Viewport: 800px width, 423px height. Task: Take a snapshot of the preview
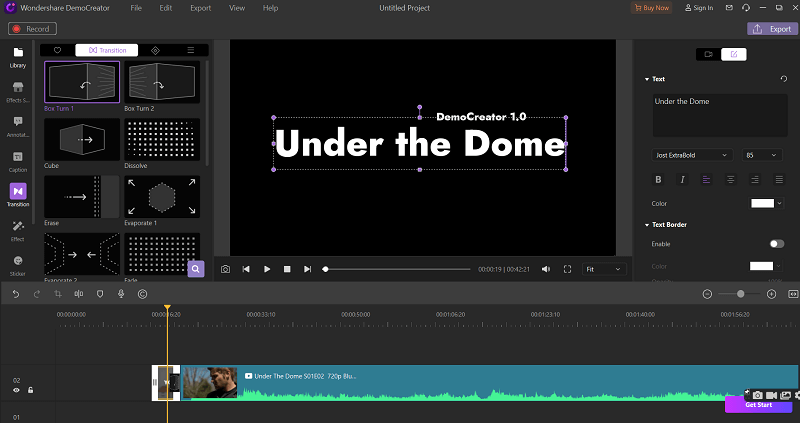point(226,269)
